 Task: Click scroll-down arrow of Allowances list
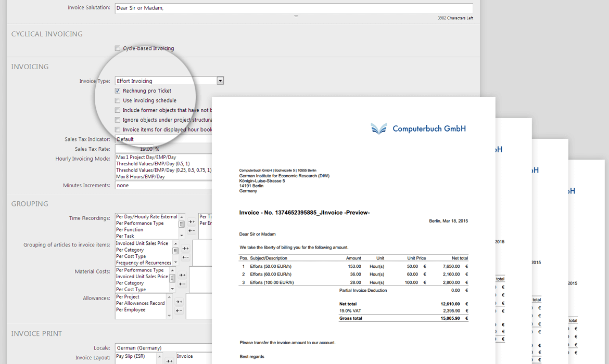click(x=169, y=316)
